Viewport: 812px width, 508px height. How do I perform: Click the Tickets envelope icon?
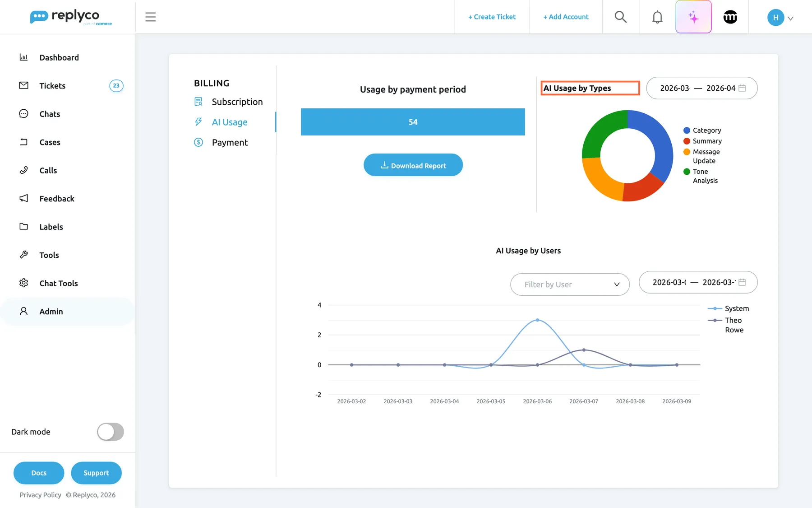23,85
